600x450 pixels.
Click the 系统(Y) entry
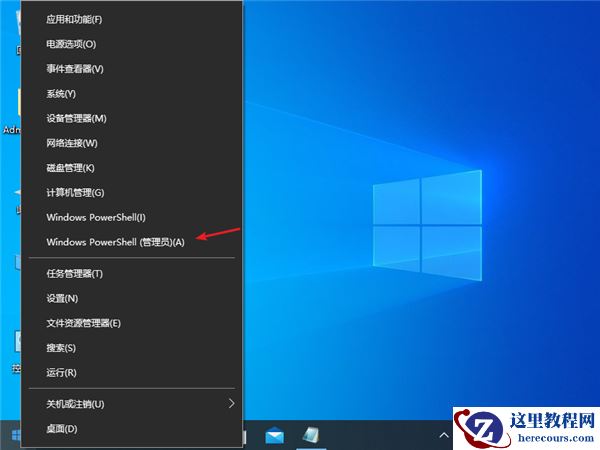click(x=132, y=94)
